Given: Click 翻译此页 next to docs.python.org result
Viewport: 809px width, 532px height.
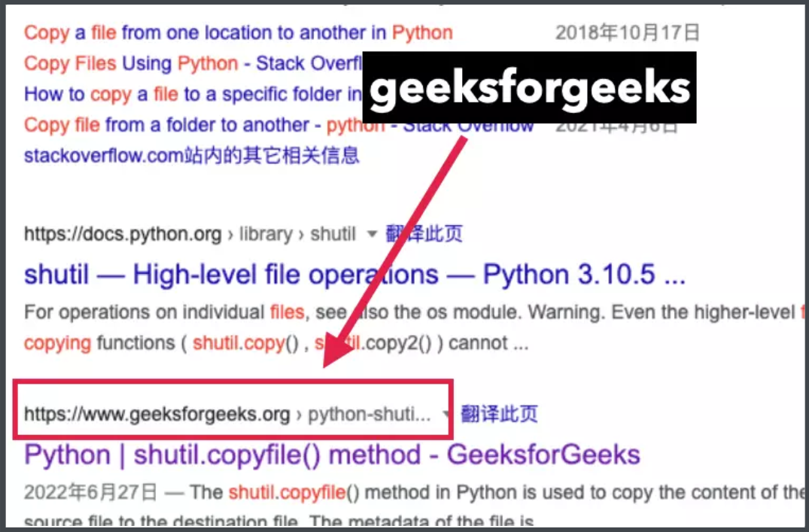Looking at the screenshot, I should tap(424, 234).
